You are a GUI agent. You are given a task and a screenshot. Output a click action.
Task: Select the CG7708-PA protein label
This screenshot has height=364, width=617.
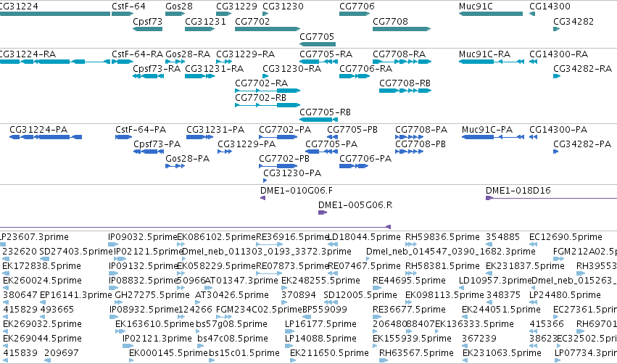click(421, 130)
